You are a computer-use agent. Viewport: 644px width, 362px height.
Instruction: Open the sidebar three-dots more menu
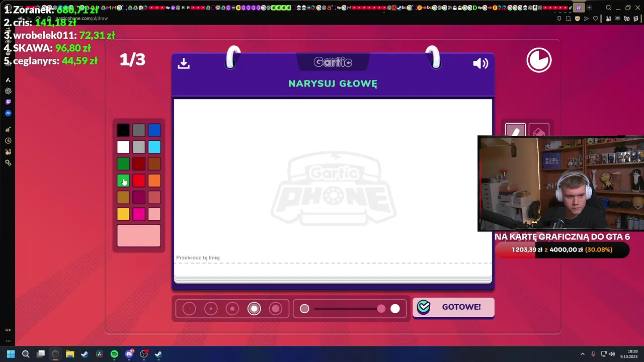point(8,340)
